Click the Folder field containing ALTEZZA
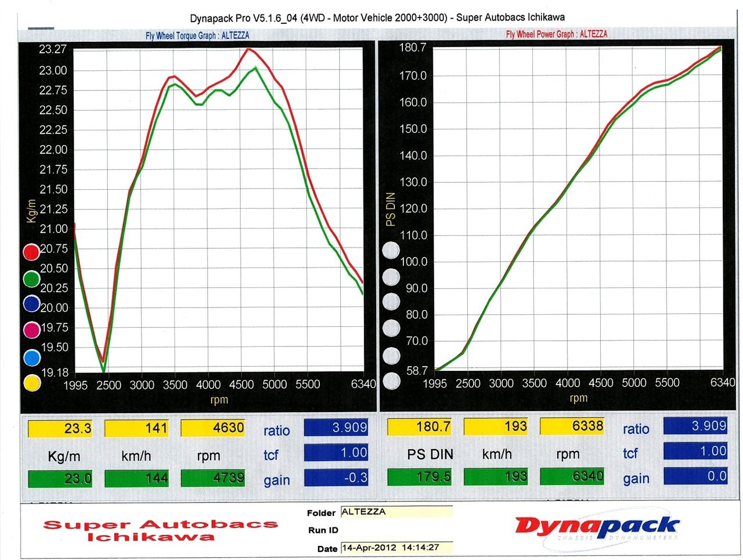This screenshot has height=560, width=743. [396, 512]
